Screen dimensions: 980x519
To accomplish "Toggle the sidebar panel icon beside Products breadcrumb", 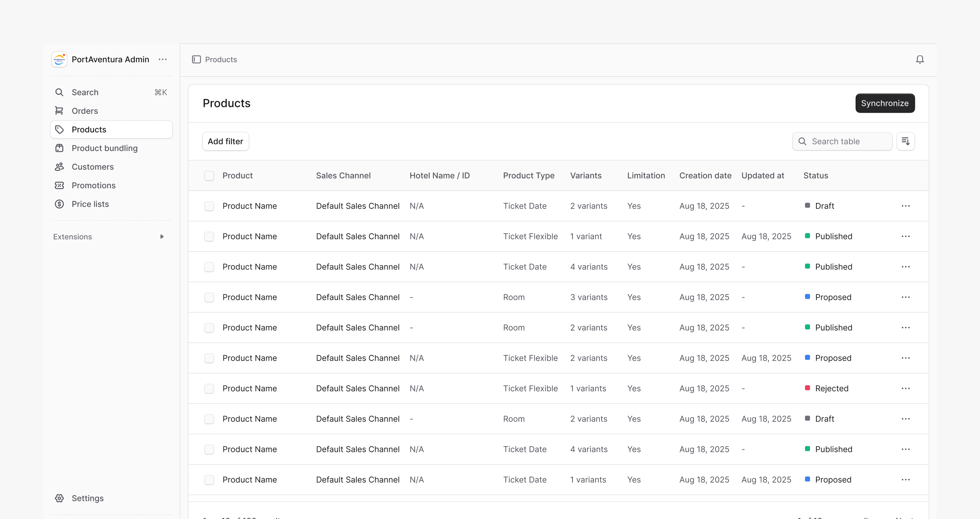I will click(x=196, y=59).
